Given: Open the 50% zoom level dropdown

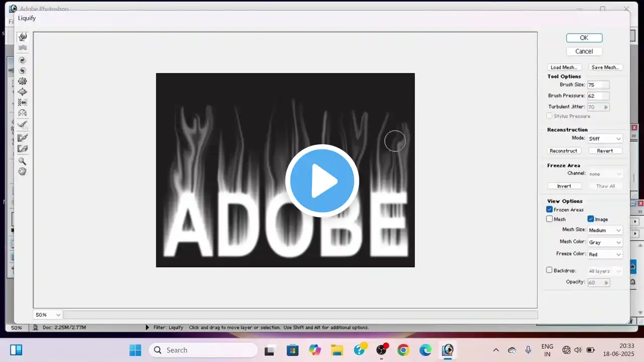Looking at the screenshot, I should [x=48, y=315].
